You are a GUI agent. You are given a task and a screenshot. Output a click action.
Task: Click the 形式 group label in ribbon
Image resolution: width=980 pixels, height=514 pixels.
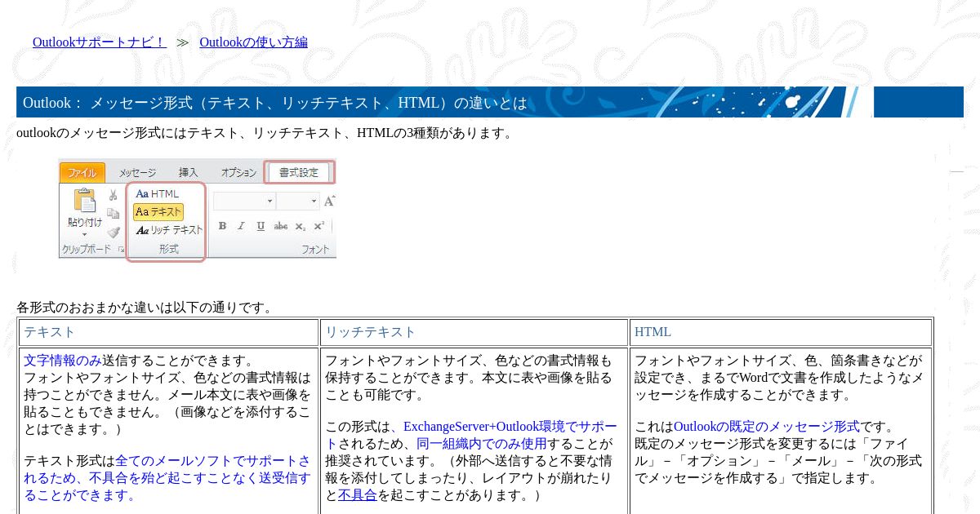pyautogui.click(x=169, y=249)
